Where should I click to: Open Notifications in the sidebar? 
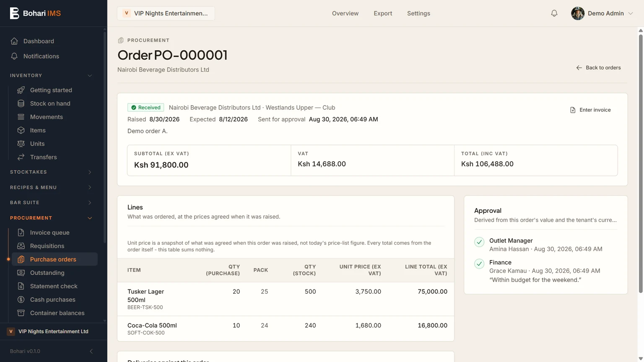[41, 56]
